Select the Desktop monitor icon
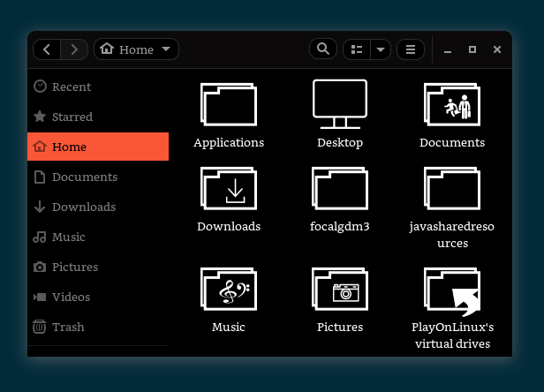Image resolution: width=544 pixels, height=392 pixels. pos(340,104)
